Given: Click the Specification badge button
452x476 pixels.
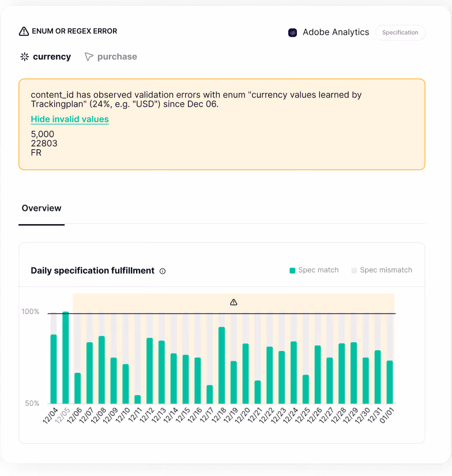Looking at the screenshot, I should click(400, 32).
